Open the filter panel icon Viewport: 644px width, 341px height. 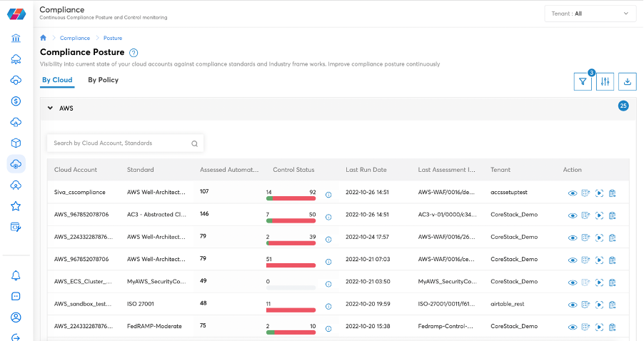583,82
